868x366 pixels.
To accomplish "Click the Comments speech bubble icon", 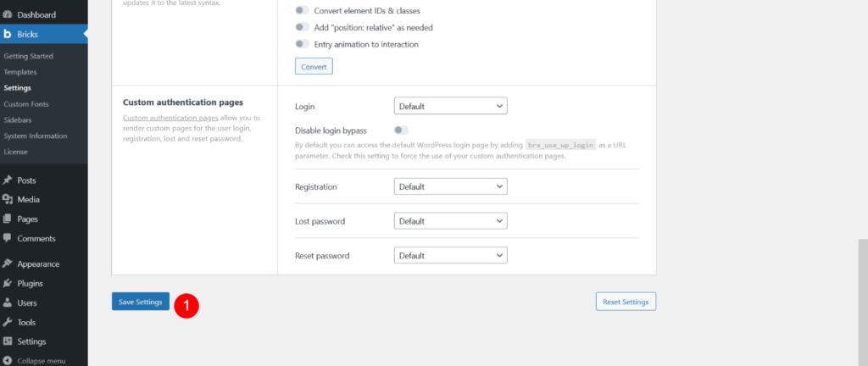I will pos(8,238).
